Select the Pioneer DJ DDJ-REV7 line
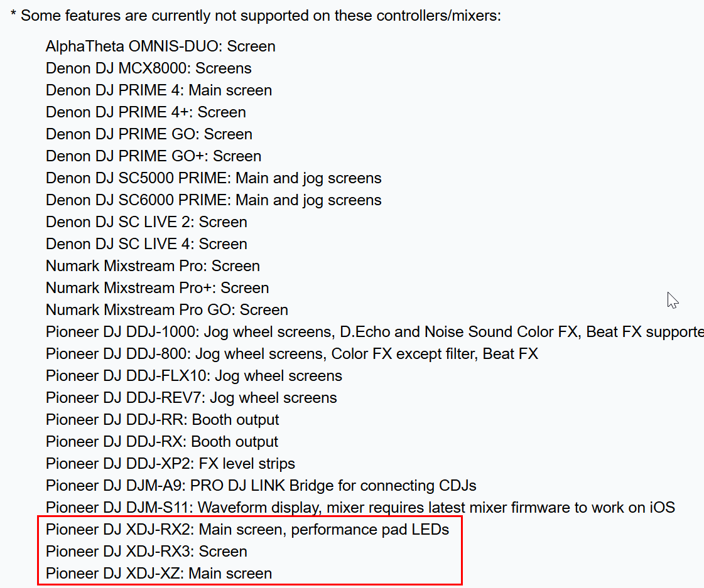The image size is (704, 588). pyautogui.click(x=192, y=398)
